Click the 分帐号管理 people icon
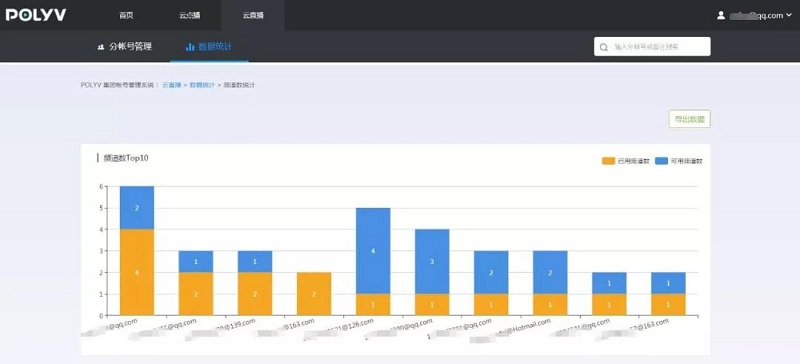 pyautogui.click(x=101, y=47)
